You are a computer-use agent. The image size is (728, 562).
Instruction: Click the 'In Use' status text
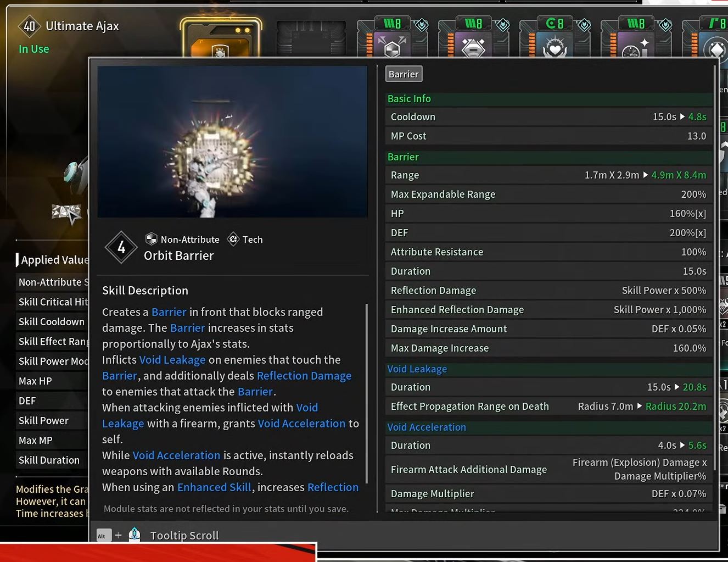pyautogui.click(x=34, y=49)
